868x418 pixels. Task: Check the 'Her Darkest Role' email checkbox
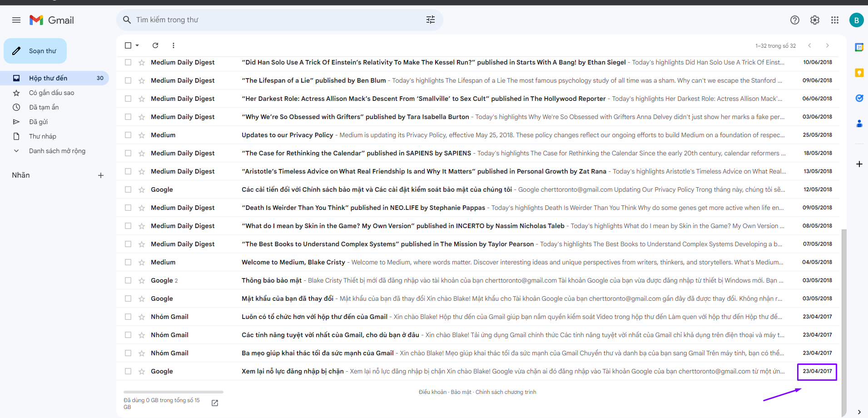point(128,99)
